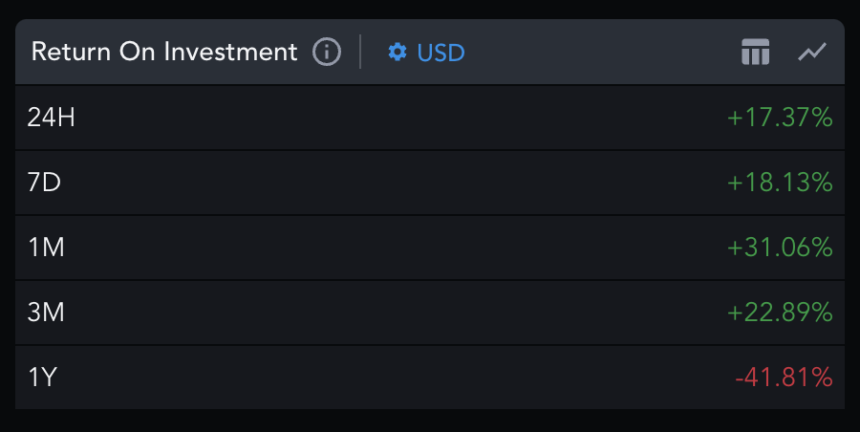Click the info icon beside Return On Investment
The height and width of the screenshot is (432, 860).
point(327,52)
